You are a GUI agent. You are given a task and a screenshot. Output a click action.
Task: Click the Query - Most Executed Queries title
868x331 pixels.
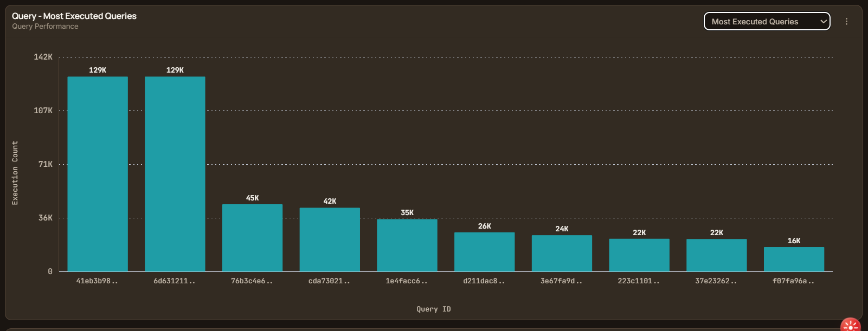click(74, 16)
